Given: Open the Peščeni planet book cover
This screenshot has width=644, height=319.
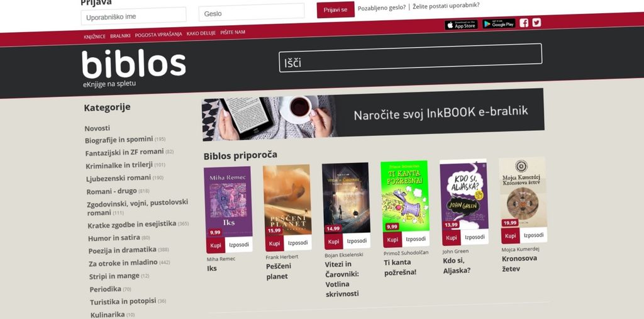Looking at the screenshot, I should pyautogui.click(x=287, y=200).
